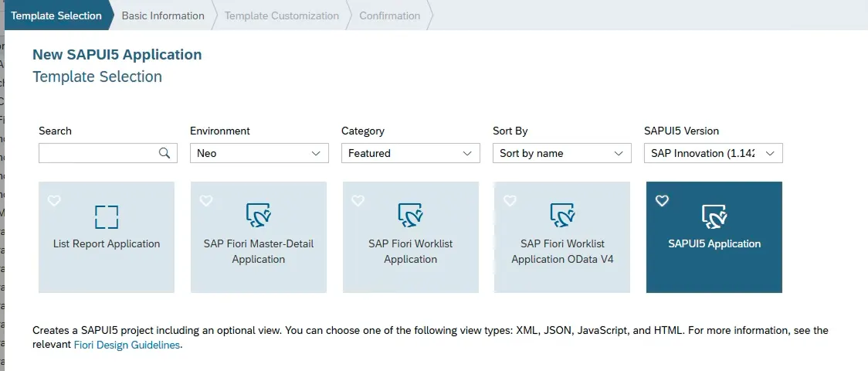Click the SAPUI5 Application template icon

click(714, 216)
